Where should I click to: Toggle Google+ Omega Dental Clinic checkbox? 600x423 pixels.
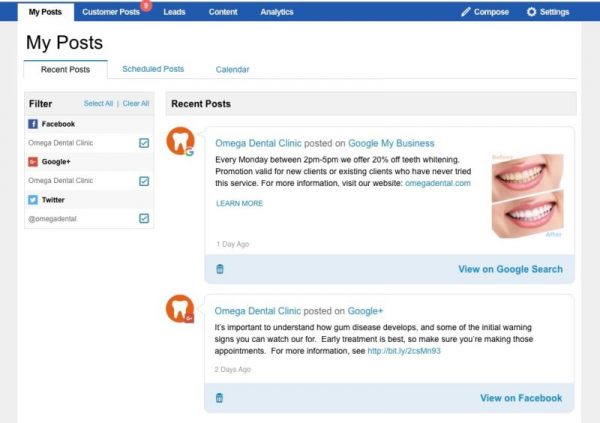[144, 181]
